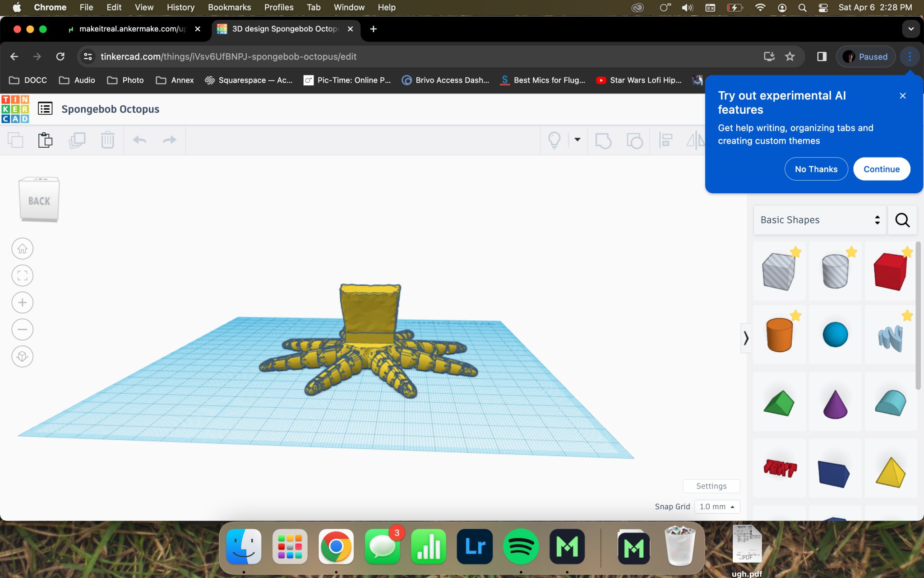924x578 pixels.
Task: Toggle the Chrome side panel button
Action: pyautogui.click(x=822, y=56)
